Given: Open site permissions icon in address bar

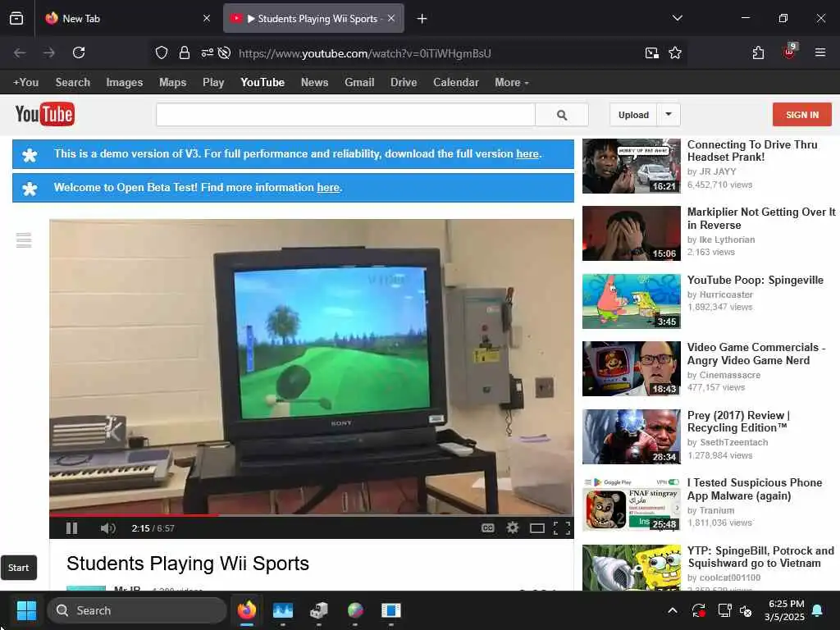Looking at the screenshot, I should [x=207, y=52].
